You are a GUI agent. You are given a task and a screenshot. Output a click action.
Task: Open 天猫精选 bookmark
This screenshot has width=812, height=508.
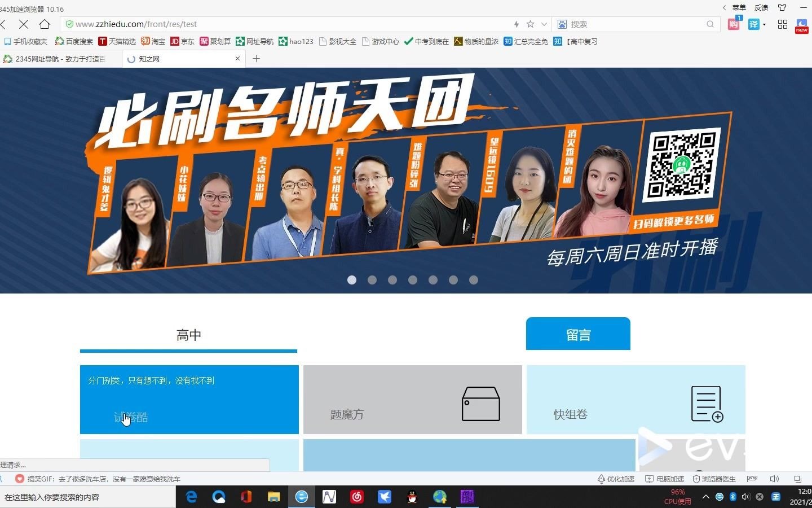coord(117,41)
